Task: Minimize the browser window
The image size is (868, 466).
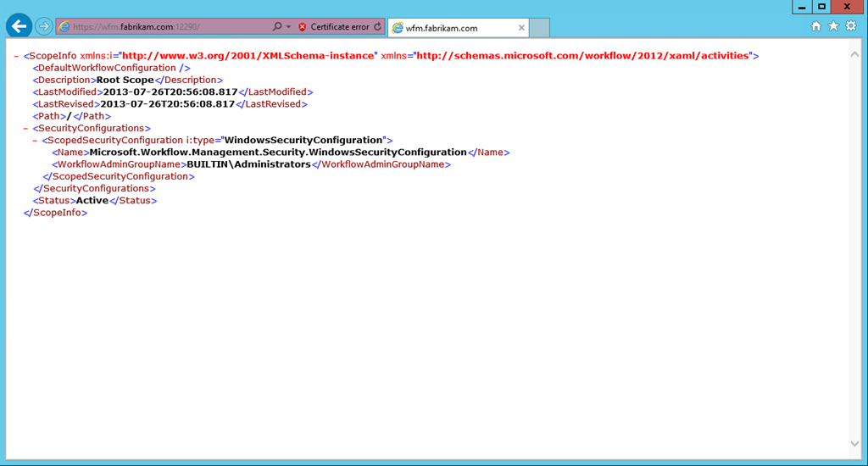Action: 802,7
